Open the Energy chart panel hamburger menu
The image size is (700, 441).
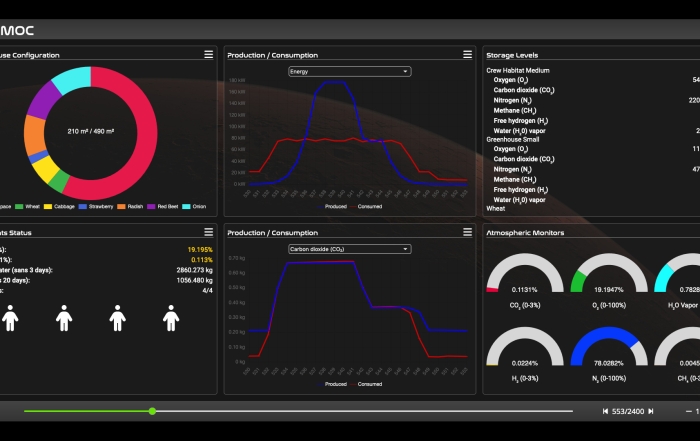click(x=467, y=54)
